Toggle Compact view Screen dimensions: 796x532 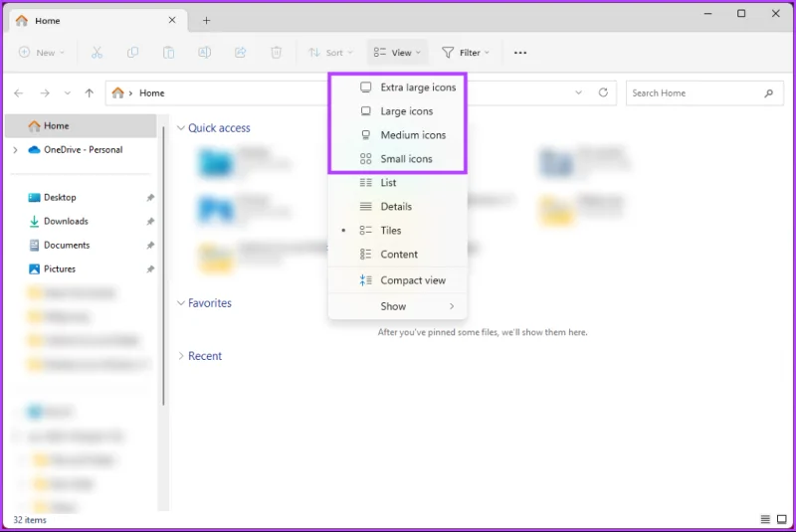[x=397, y=280]
